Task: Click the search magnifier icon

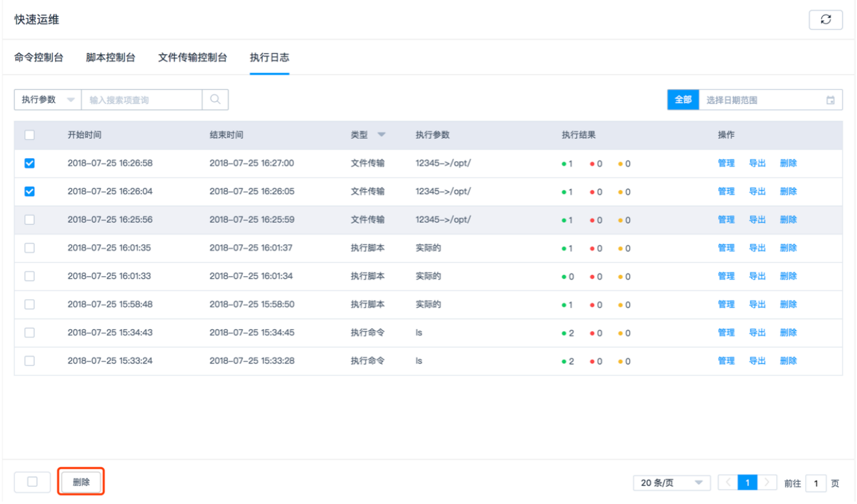Action: coord(215,100)
